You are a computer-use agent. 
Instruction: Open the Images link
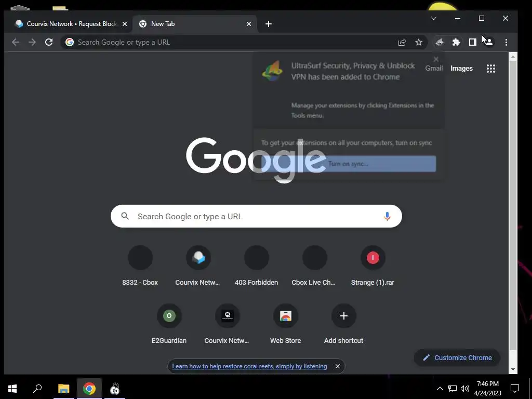point(461,68)
